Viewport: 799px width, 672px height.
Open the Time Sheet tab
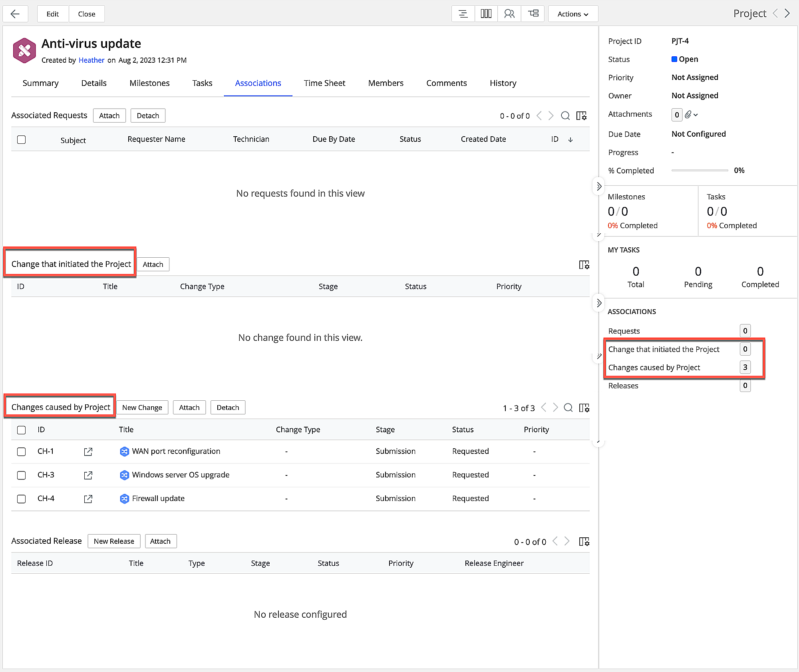(x=324, y=83)
